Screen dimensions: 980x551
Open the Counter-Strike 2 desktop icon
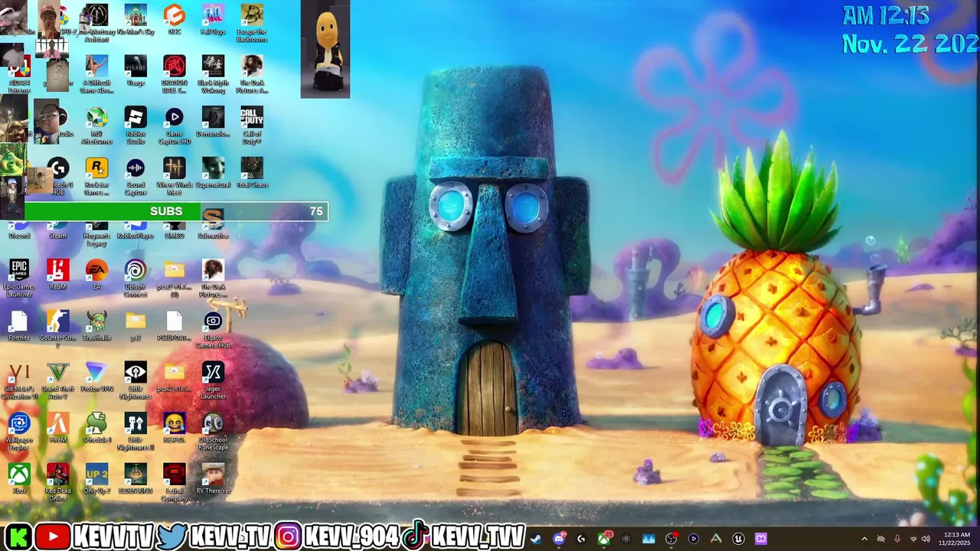click(57, 330)
